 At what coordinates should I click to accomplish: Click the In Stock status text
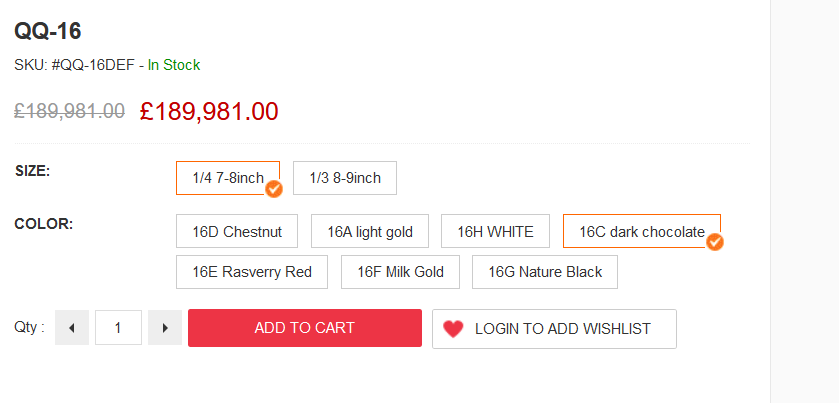pyautogui.click(x=174, y=65)
